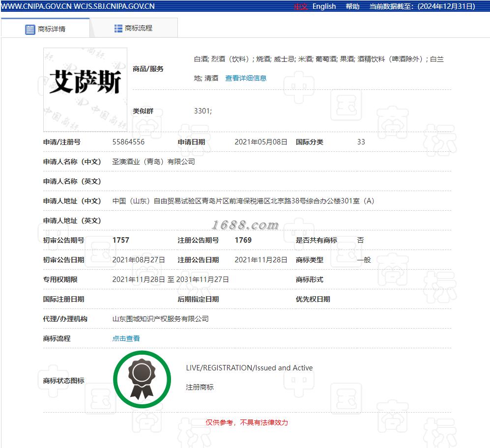Screen dimensions: 490x448
Task: Click the 申请/注册号 field label
Action: click(61, 142)
